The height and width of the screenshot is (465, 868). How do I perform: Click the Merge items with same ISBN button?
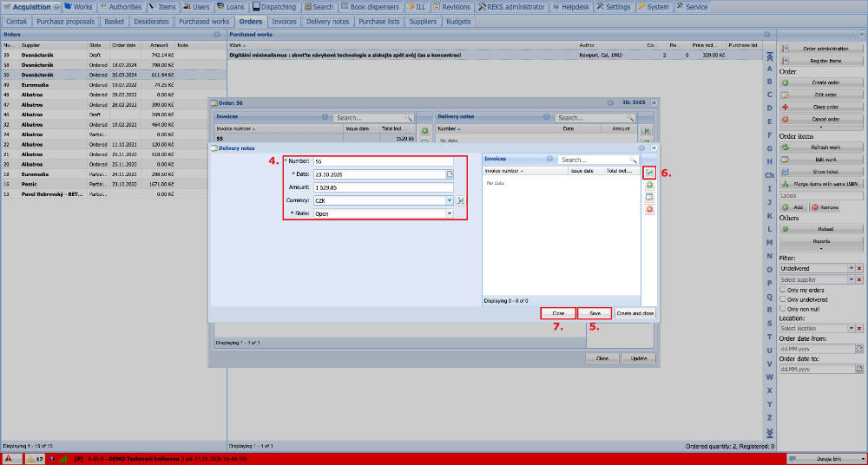[821, 184]
